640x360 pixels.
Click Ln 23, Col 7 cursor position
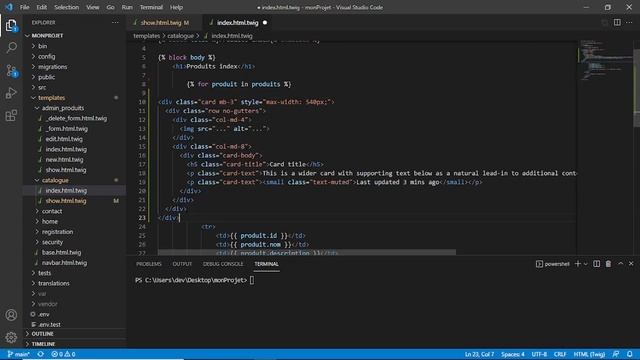pos(479,354)
